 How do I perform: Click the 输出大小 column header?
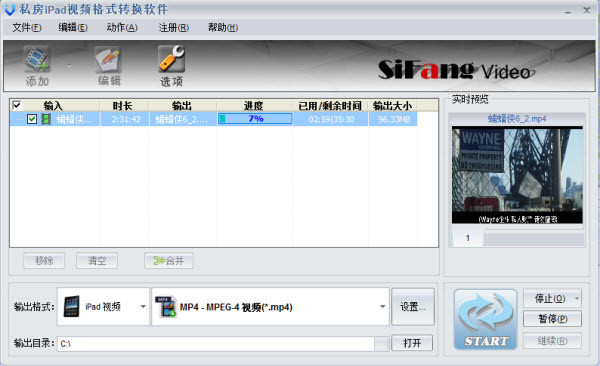[393, 105]
